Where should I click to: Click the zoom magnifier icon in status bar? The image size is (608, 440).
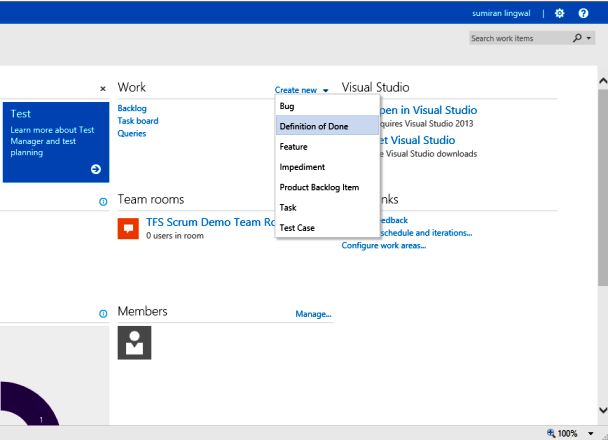point(551,433)
